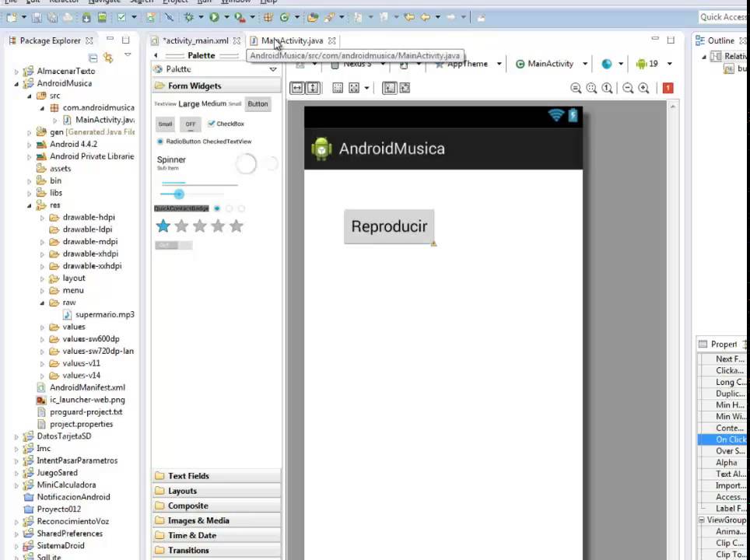The width and height of the screenshot is (750, 560).
Task: Toggle fill width layout icon
Action: 297,88
